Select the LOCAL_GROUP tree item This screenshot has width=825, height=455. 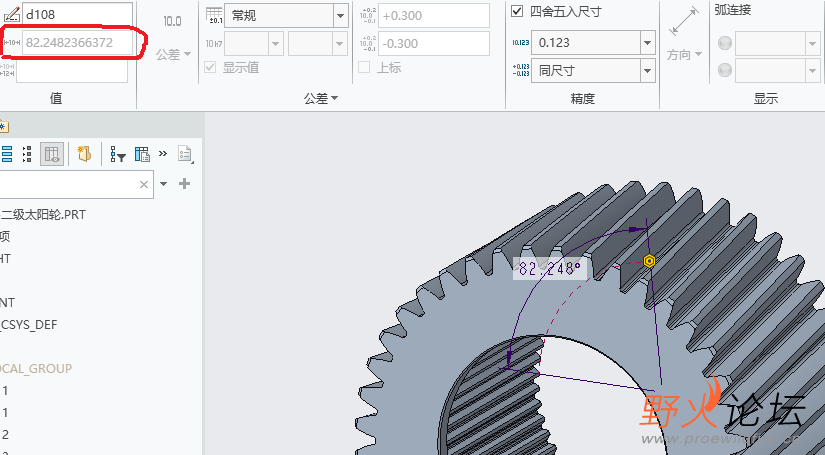pos(36,369)
